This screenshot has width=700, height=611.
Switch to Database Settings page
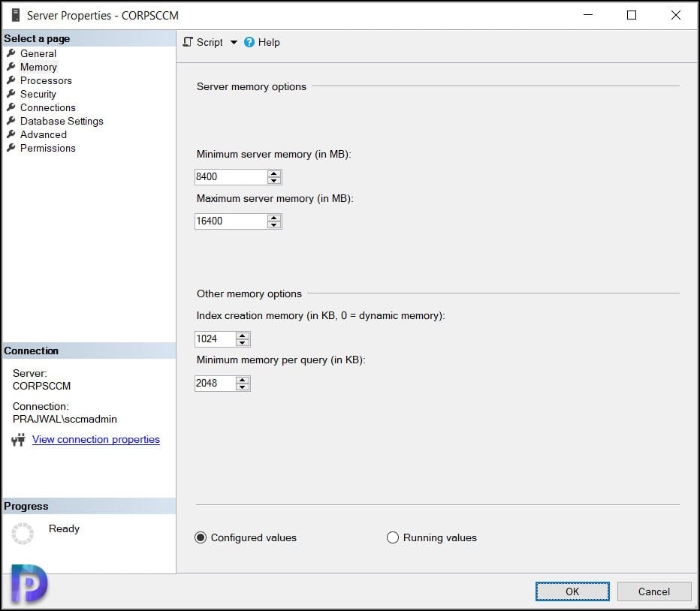[x=62, y=121]
